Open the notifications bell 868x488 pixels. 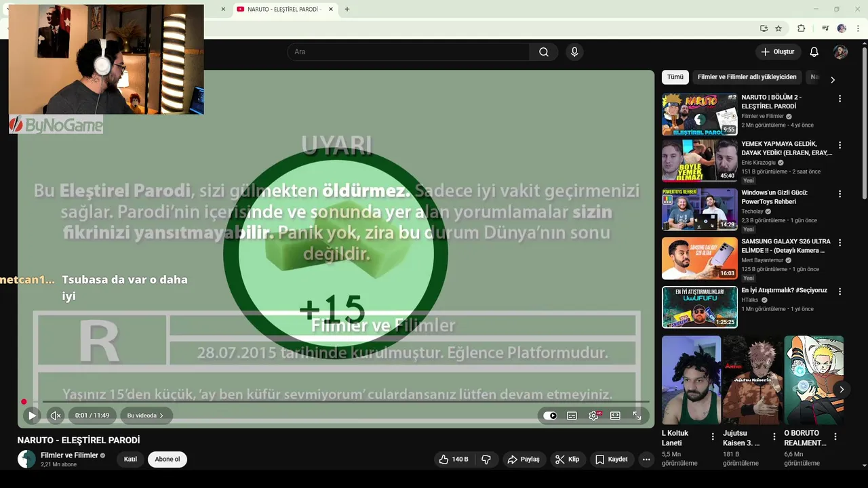click(x=814, y=52)
